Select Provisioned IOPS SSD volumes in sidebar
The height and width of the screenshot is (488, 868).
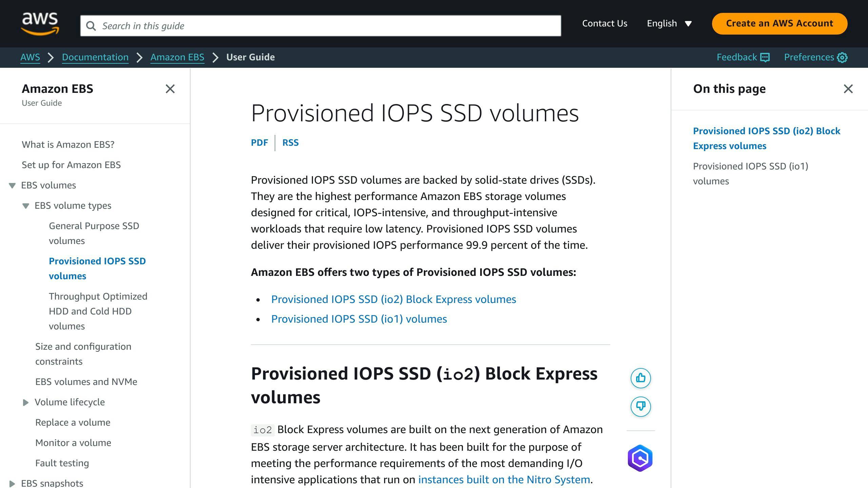click(97, 268)
